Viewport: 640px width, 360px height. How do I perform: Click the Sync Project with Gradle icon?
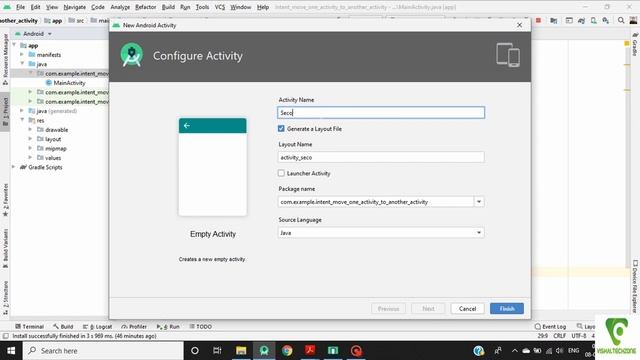pyautogui.click(x=581, y=20)
